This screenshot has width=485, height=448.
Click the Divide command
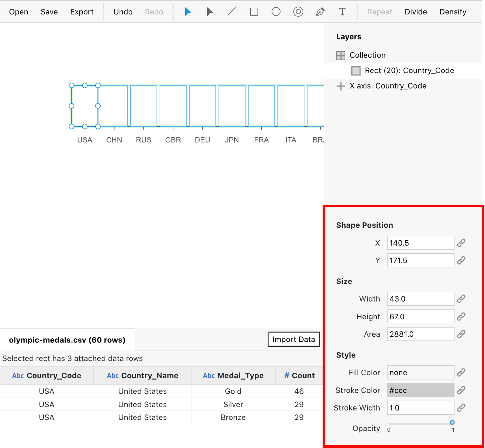click(x=415, y=12)
